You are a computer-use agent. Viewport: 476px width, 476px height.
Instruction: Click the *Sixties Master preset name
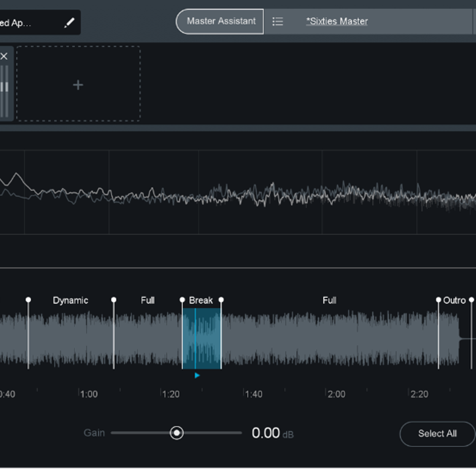[x=337, y=21]
